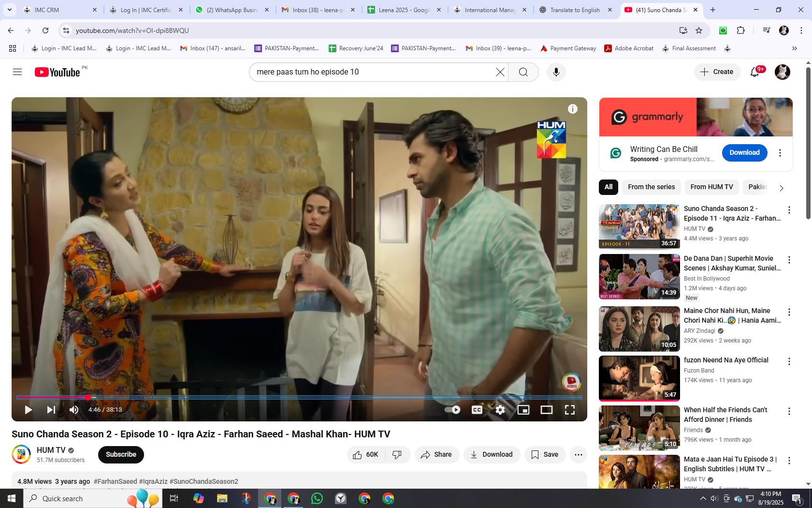The height and width of the screenshot is (508, 812).
Task: Open YouTube account avatar menu
Action: coord(783,72)
